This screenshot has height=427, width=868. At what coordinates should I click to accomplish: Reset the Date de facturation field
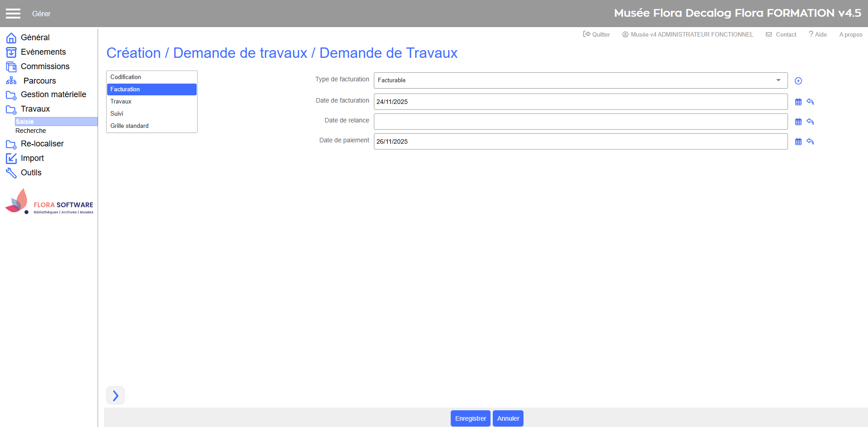(810, 102)
